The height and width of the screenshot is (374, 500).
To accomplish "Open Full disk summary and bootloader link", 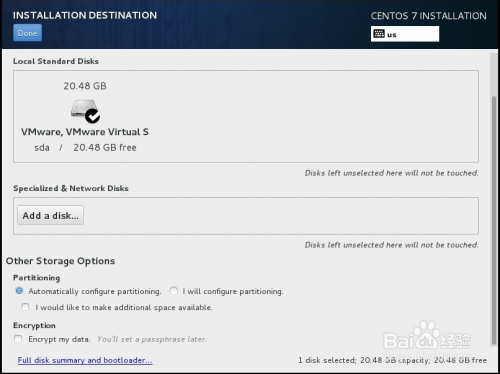I will coord(85,360).
